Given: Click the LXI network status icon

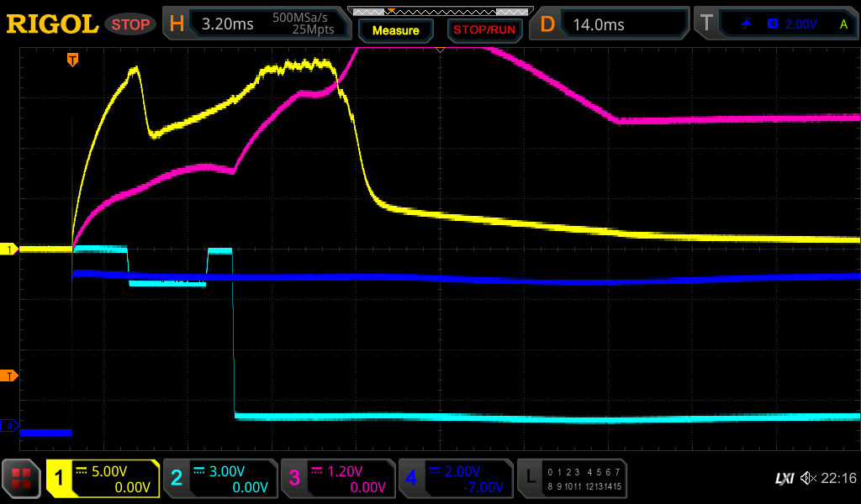Looking at the screenshot, I should tap(784, 479).
